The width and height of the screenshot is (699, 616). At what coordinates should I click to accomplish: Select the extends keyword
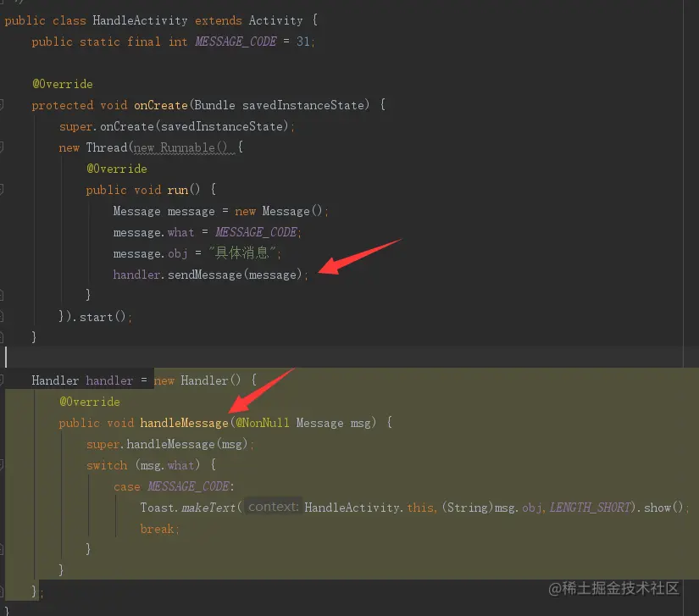[x=219, y=20]
